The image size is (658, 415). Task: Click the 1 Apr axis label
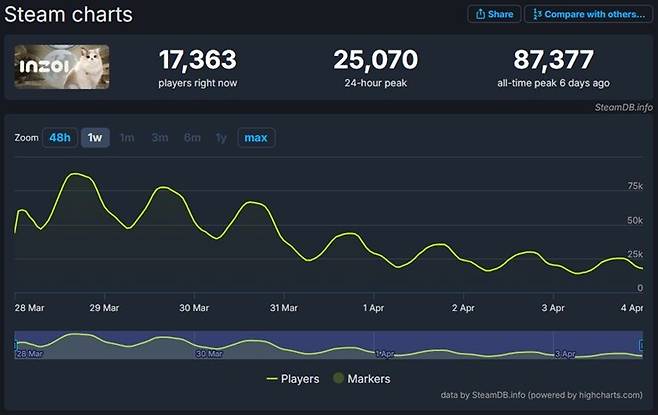[373, 308]
